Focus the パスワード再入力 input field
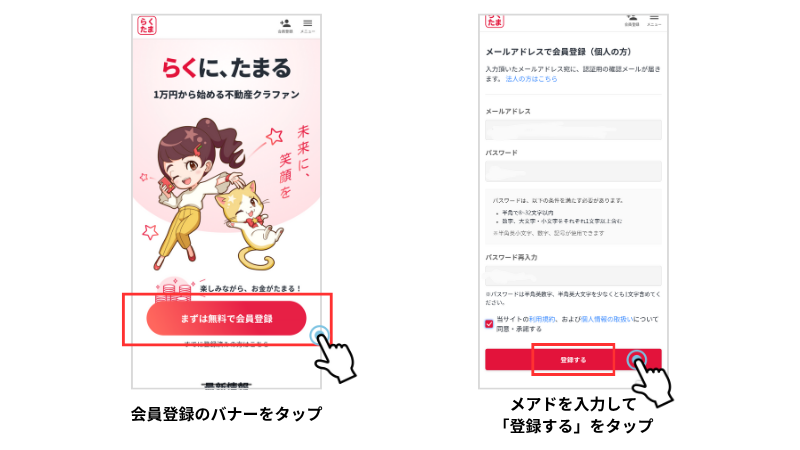 pos(573,276)
